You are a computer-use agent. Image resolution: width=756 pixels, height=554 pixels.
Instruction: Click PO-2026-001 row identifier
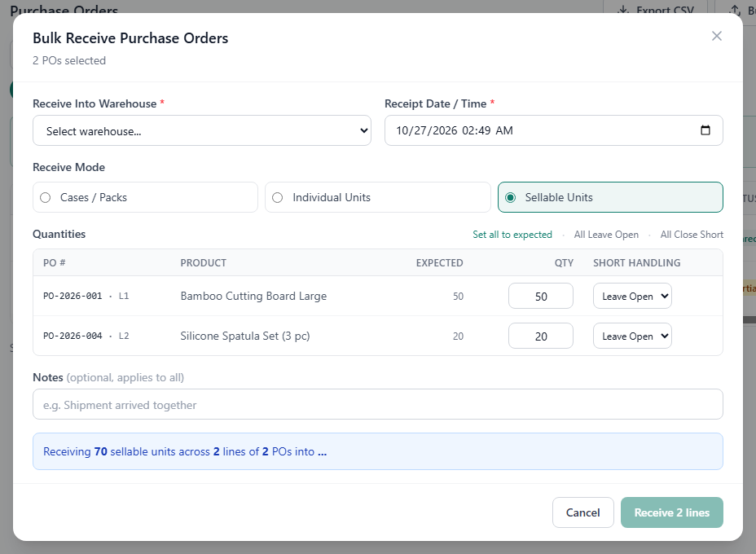tap(73, 296)
